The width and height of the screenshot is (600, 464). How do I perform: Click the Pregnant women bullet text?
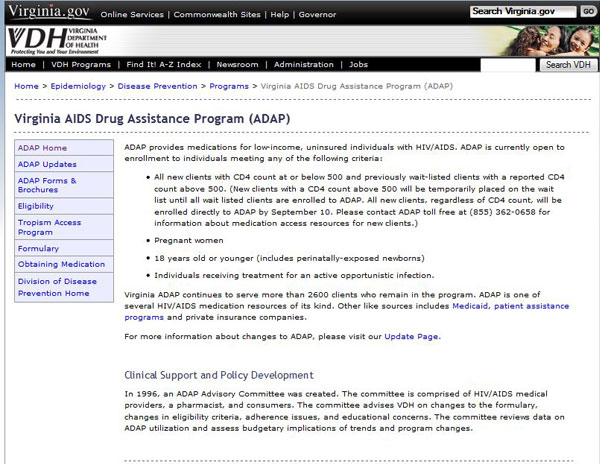point(189,241)
